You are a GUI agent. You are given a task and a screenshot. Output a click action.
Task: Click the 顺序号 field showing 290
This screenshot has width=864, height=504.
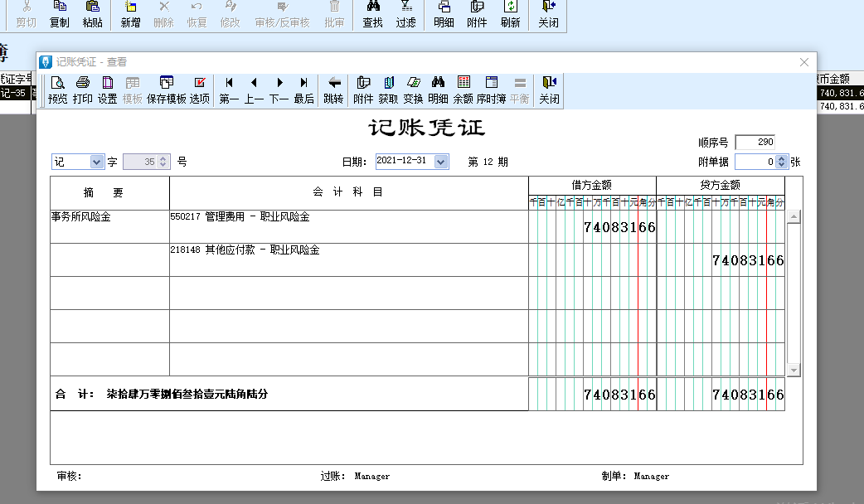tap(755, 143)
